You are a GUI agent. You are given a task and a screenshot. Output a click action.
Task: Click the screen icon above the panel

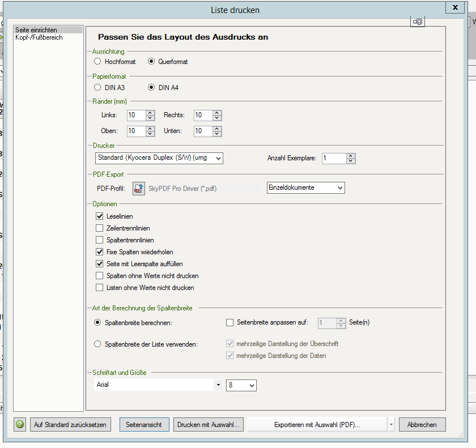[418, 22]
